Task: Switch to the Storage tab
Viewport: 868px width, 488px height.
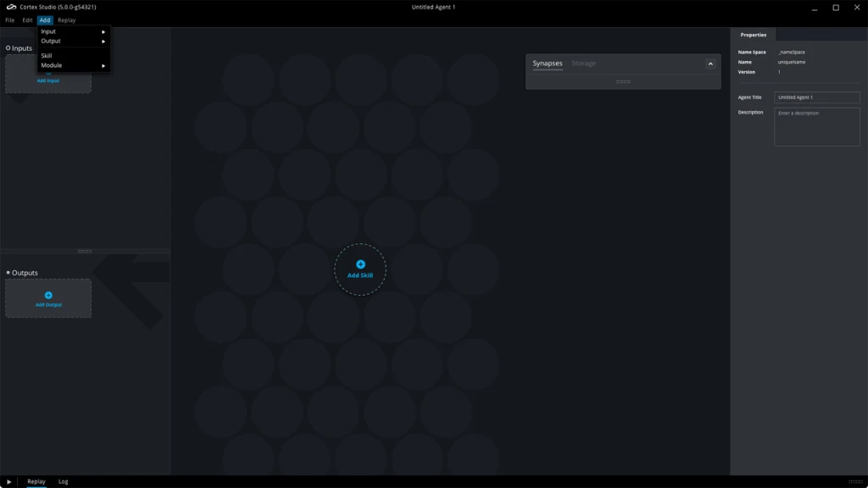Action: coord(583,64)
